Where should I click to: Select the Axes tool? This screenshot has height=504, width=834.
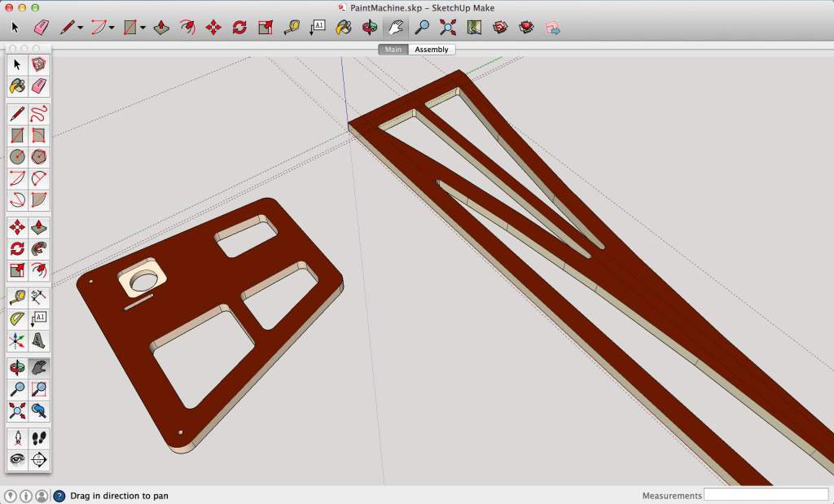tap(17, 340)
